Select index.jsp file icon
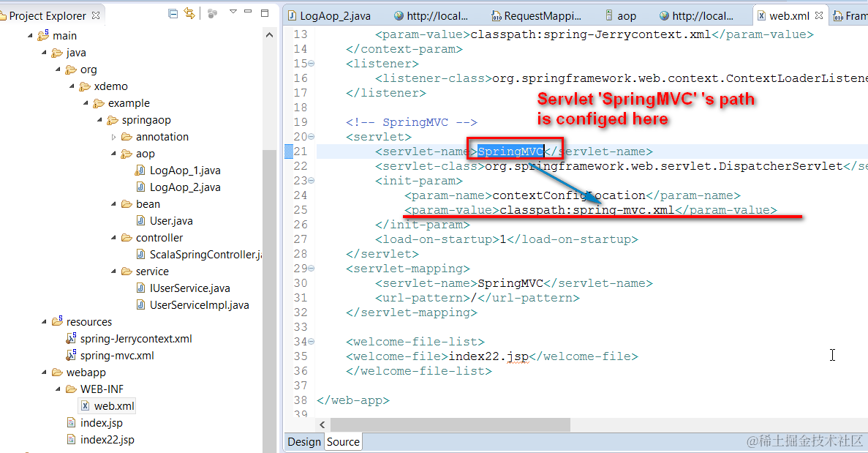The width and height of the screenshot is (868, 453). (x=72, y=422)
